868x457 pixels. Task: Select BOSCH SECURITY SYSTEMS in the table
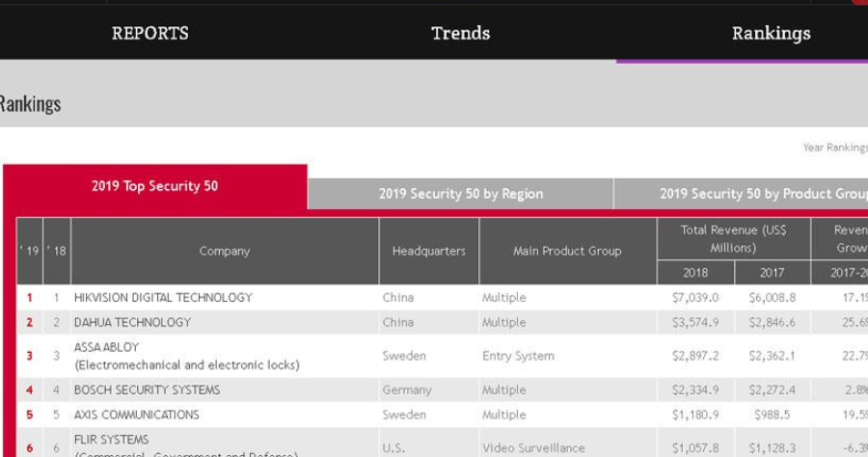click(147, 390)
